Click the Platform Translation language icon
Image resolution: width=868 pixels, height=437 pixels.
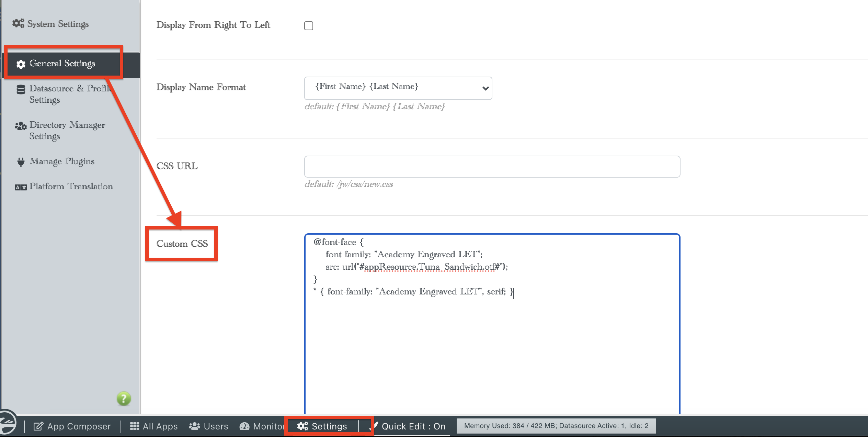(x=21, y=187)
